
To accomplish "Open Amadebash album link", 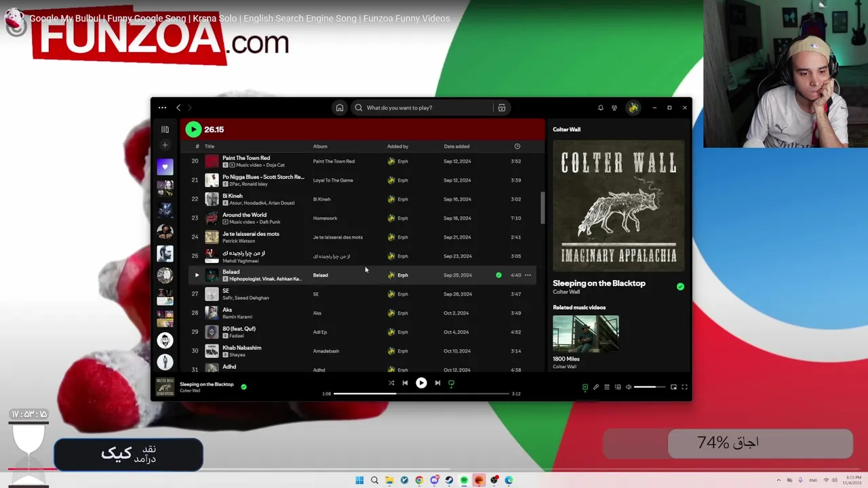I will pos(325,351).
